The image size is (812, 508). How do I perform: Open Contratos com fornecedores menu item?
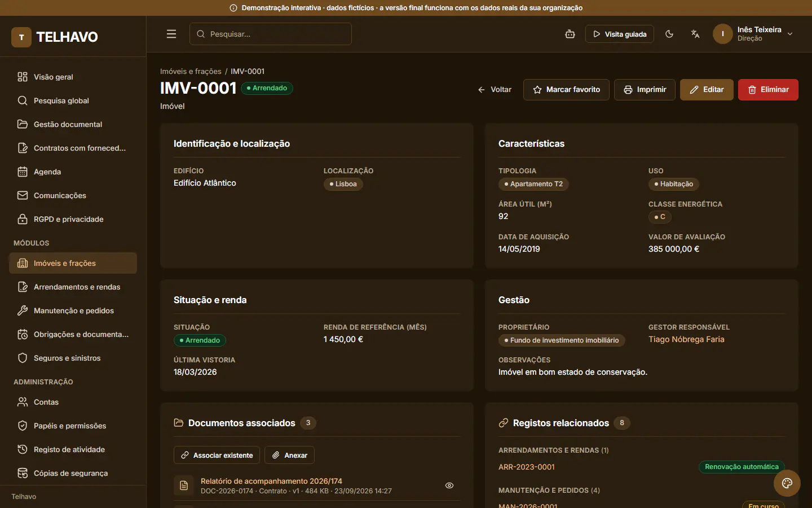(73, 148)
